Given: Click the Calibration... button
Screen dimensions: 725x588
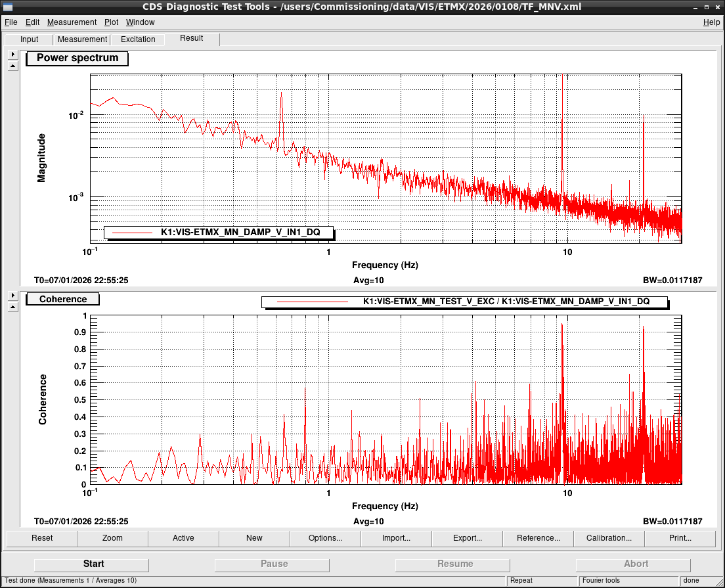Looking at the screenshot, I should 609,538.
